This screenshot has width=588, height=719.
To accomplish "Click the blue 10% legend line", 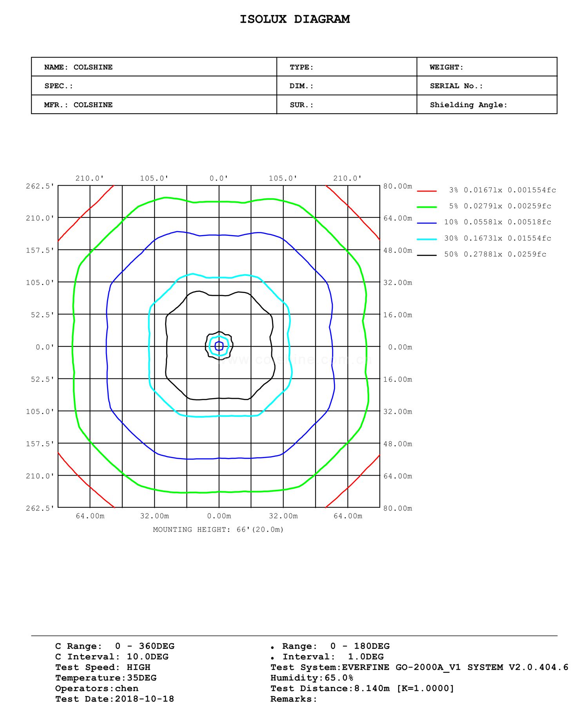I will pos(426,223).
